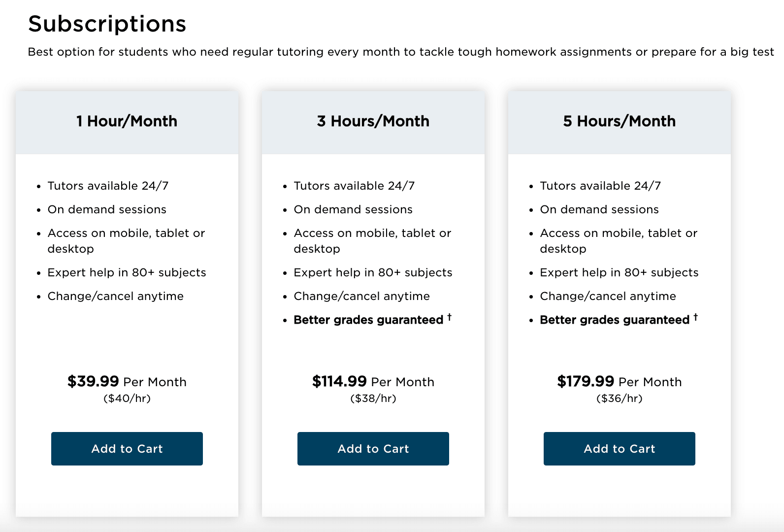Click Expert help in 80+ subjects bullet
This screenshot has width=784, height=532.
point(127,272)
